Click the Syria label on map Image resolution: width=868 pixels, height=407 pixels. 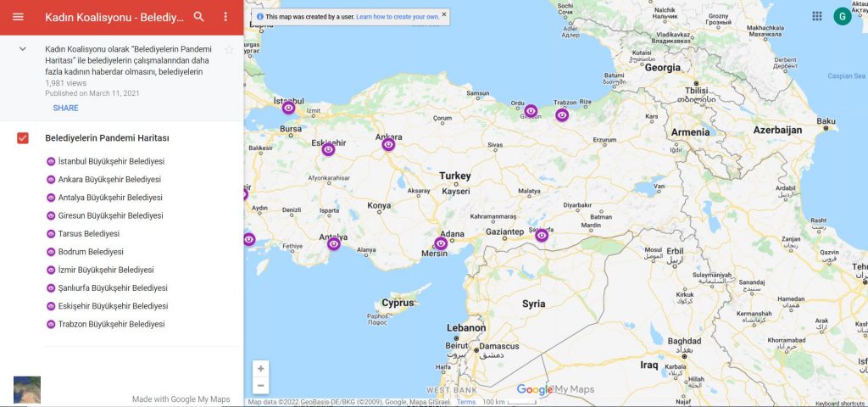point(534,304)
